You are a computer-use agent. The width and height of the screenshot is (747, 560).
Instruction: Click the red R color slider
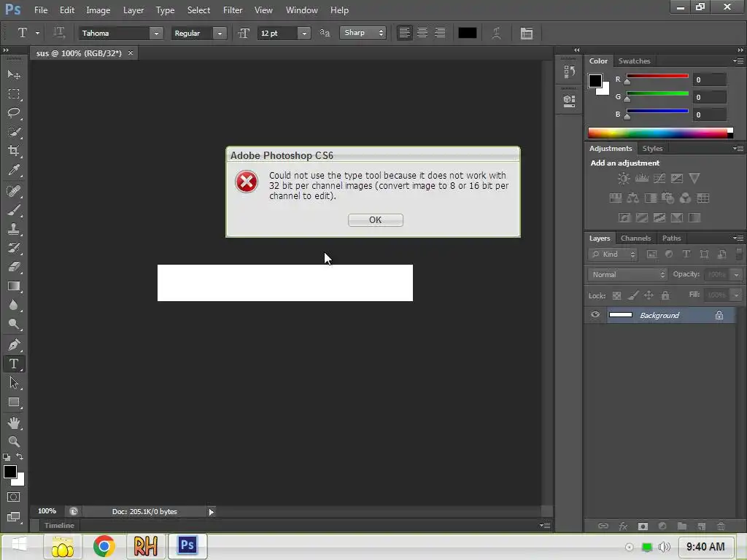[657, 76]
